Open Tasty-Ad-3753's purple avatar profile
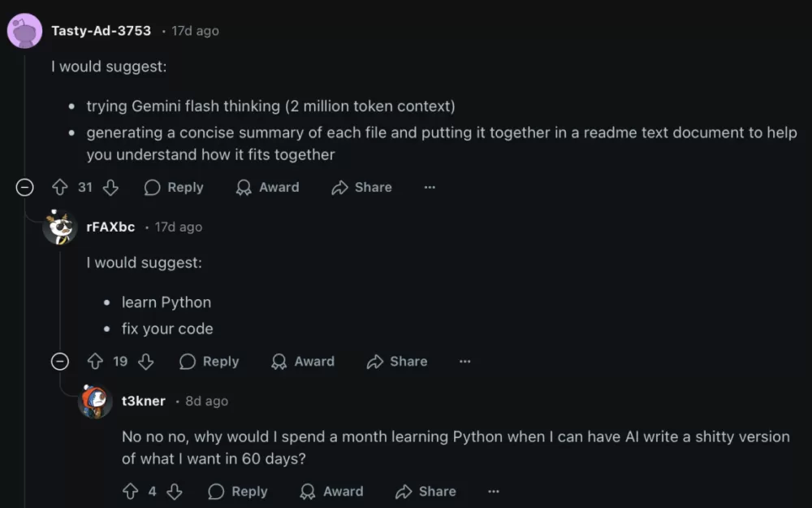Viewport: 812px width, 508px height. coord(25,31)
